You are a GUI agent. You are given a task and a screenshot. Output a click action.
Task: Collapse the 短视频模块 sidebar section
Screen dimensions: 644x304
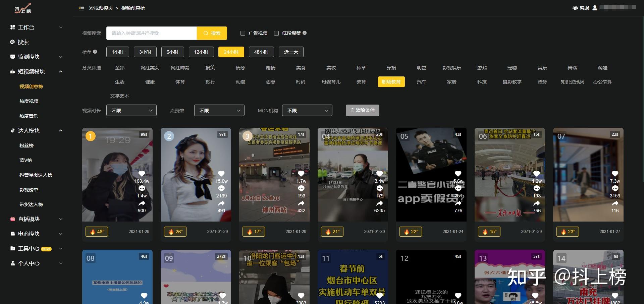(61, 71)
